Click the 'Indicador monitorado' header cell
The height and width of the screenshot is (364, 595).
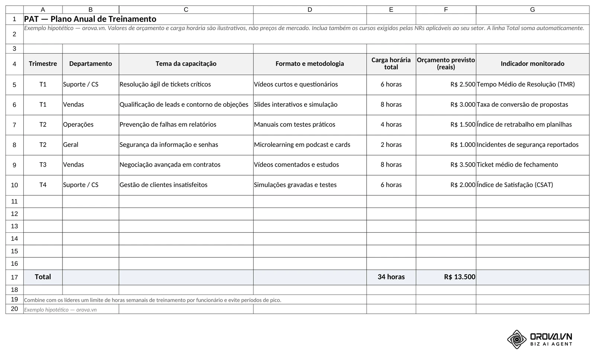click(533, 64)
